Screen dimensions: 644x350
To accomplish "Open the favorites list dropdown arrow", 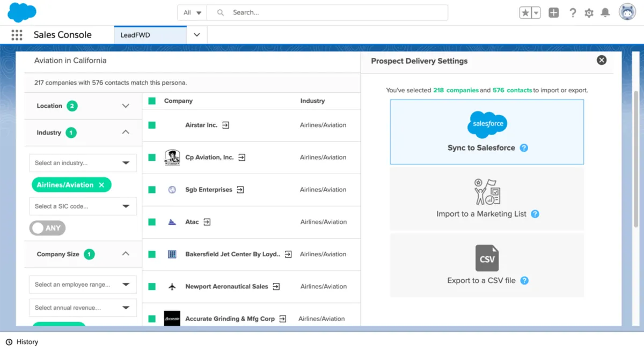I will tap(536, 13).
